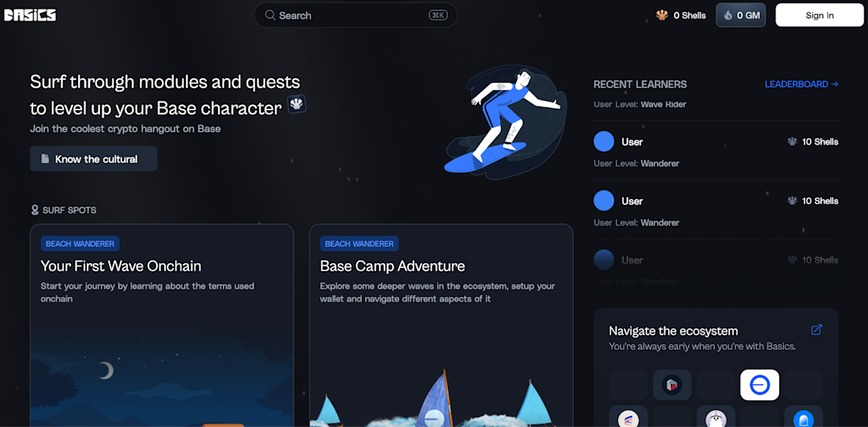Select the white Base logo tile in ecosystem grid
Image resolution: width=868 pixels, height=427 pixels.
point(759,385)
